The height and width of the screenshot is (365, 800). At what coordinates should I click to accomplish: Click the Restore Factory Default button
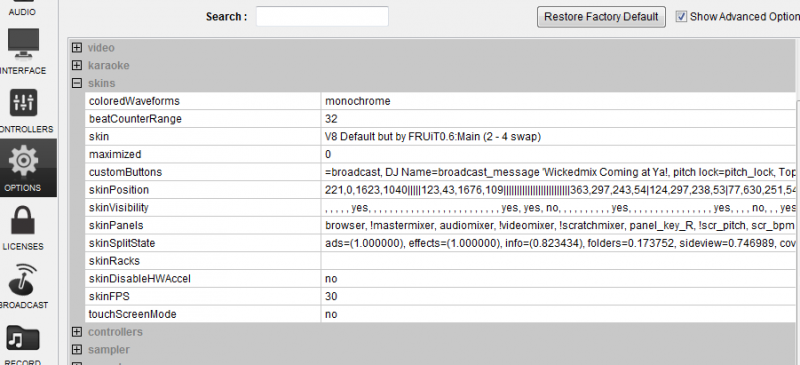(x=601, y=17)
